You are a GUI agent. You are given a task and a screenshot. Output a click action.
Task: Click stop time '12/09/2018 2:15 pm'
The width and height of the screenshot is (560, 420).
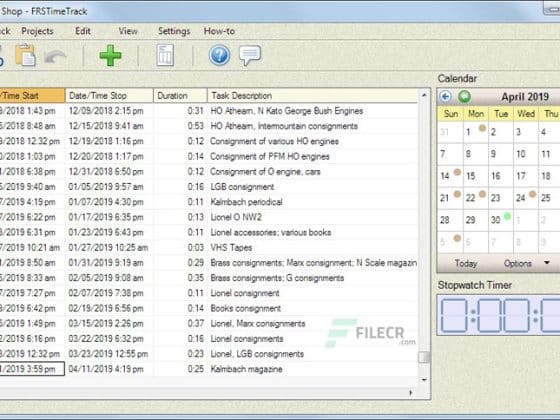(106, 111)
